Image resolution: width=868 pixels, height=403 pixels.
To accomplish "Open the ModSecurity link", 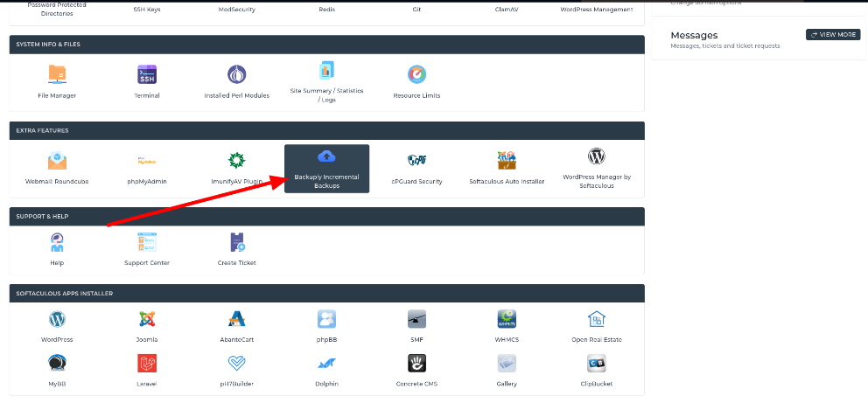I will 237,10.
